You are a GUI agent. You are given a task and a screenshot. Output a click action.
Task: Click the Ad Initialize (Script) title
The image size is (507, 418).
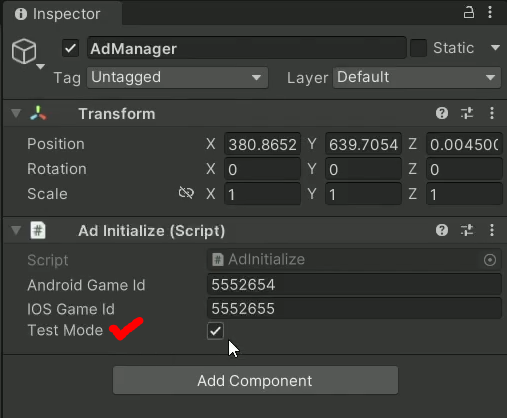[x=152, y=231]
